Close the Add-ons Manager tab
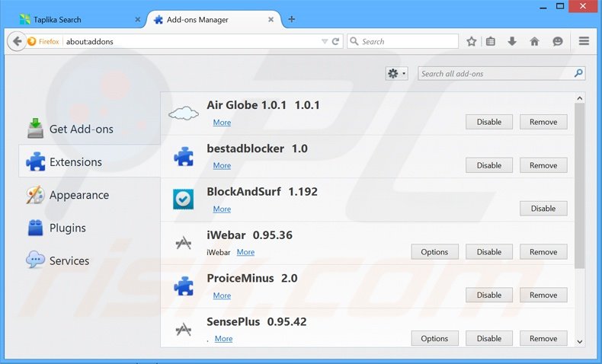The height and width of the screenshot is (364, 602). coord(271,19)
